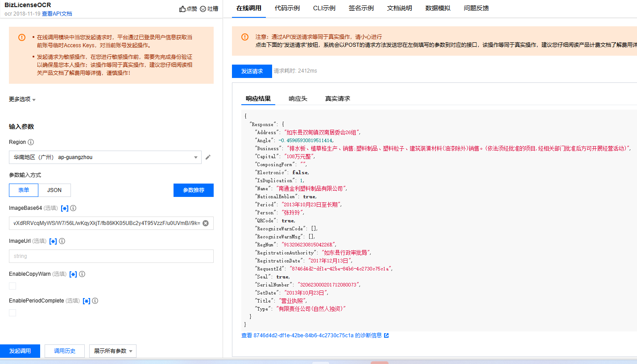Click the 输入参数 heading
637x364 pixels.
point(21,127)
